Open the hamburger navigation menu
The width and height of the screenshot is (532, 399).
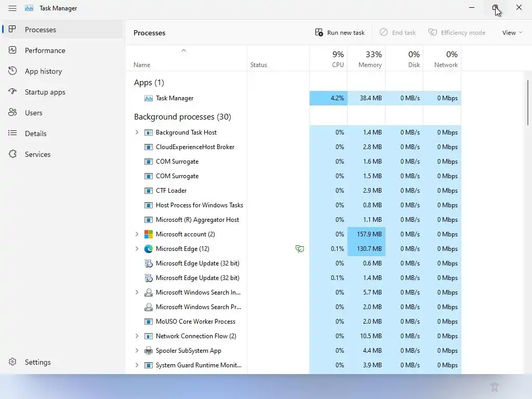coord(12,8)
